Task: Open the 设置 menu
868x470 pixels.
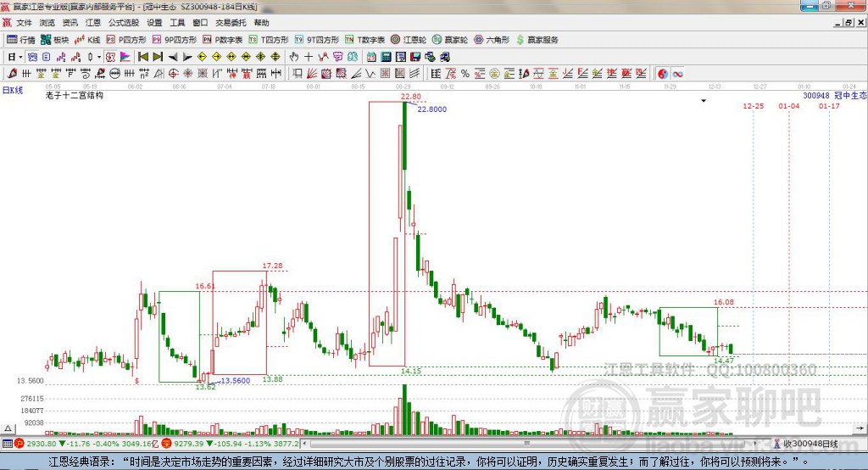Action: click(x=154, y=23)
